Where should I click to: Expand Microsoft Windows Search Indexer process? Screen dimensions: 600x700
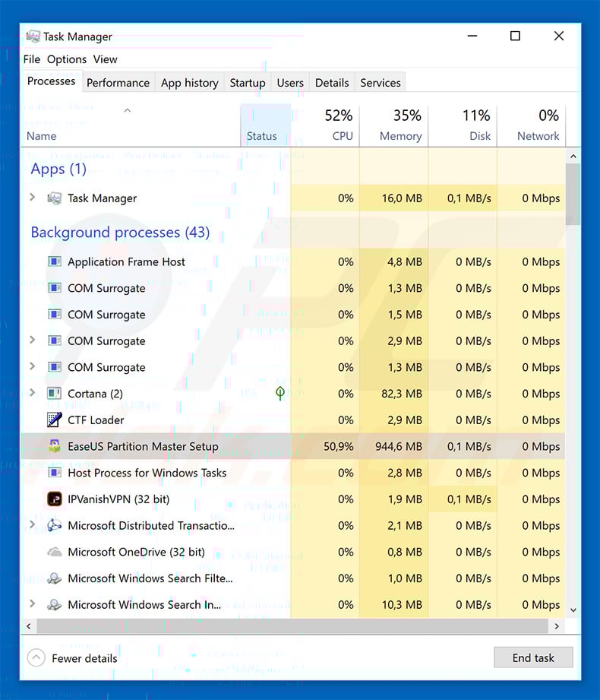click(32, 603)
